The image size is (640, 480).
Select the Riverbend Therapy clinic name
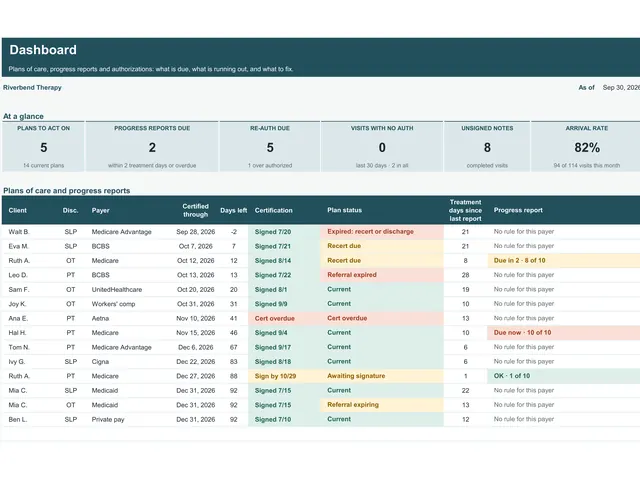(x=32, y=87)
